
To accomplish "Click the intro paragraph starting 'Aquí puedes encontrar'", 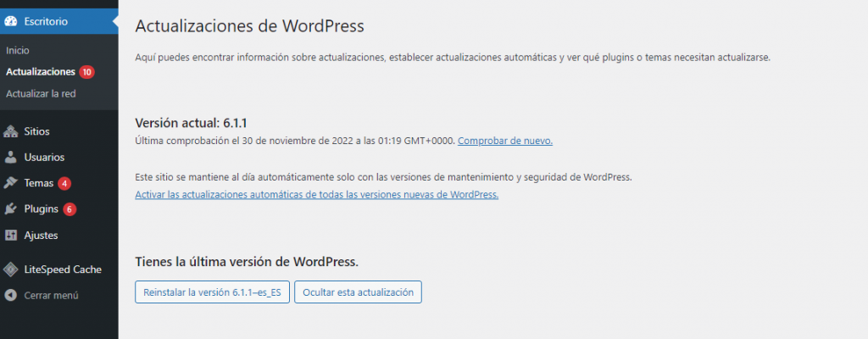I will pos(453,58).
